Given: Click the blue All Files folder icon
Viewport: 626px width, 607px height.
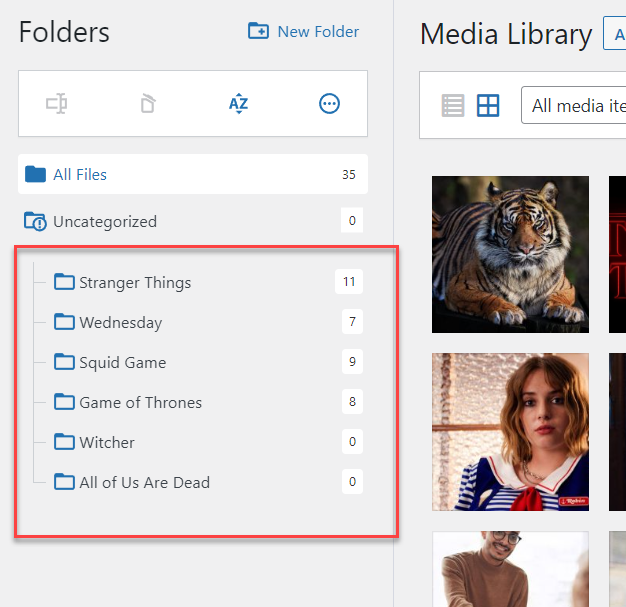Looking at the screenshot, I should tap(35, 174).
